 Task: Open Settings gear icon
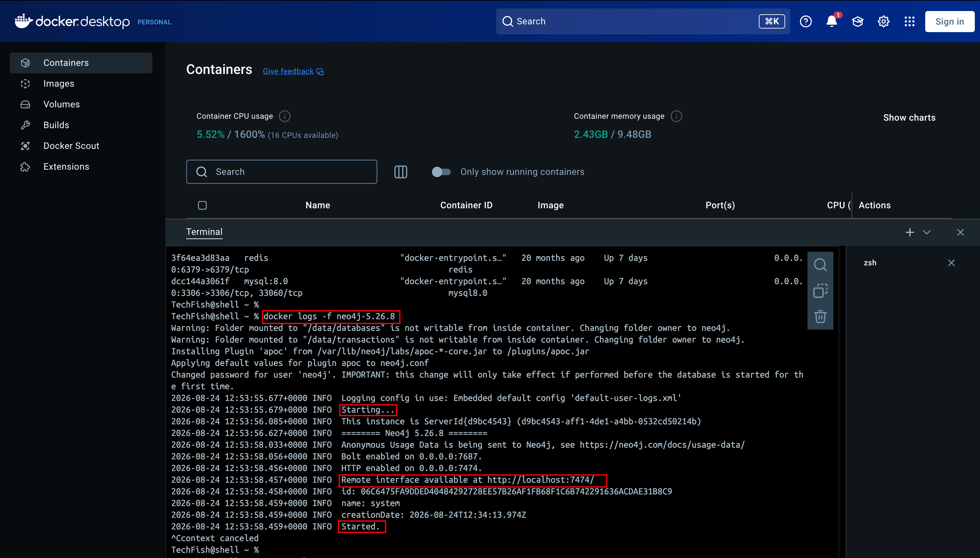[883, 21]
